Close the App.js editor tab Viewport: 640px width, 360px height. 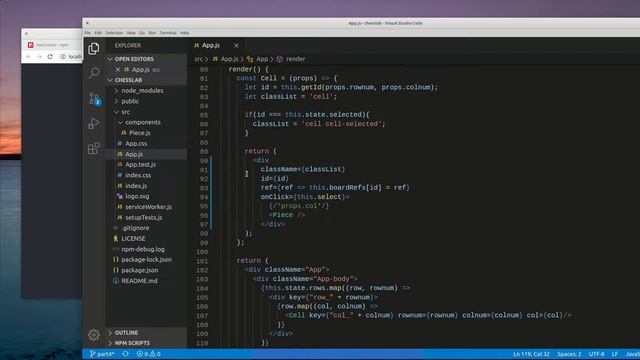pos(236,45)
